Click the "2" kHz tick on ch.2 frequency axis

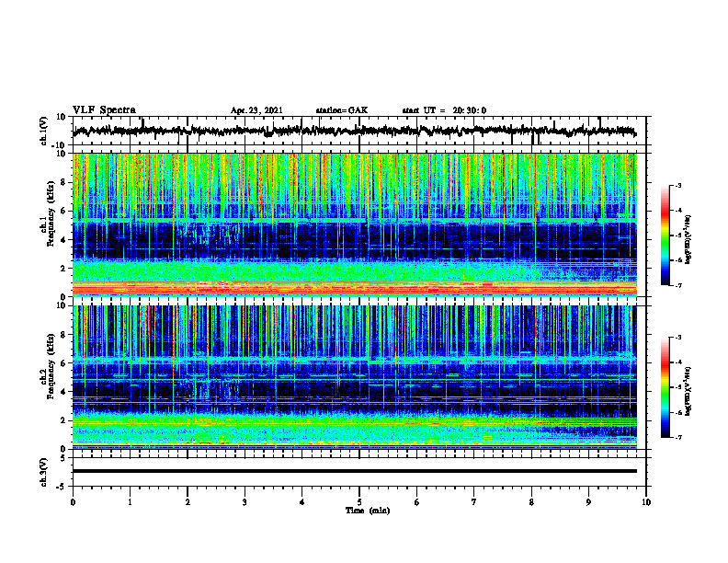pyautogui.click(x=63, y=420)
